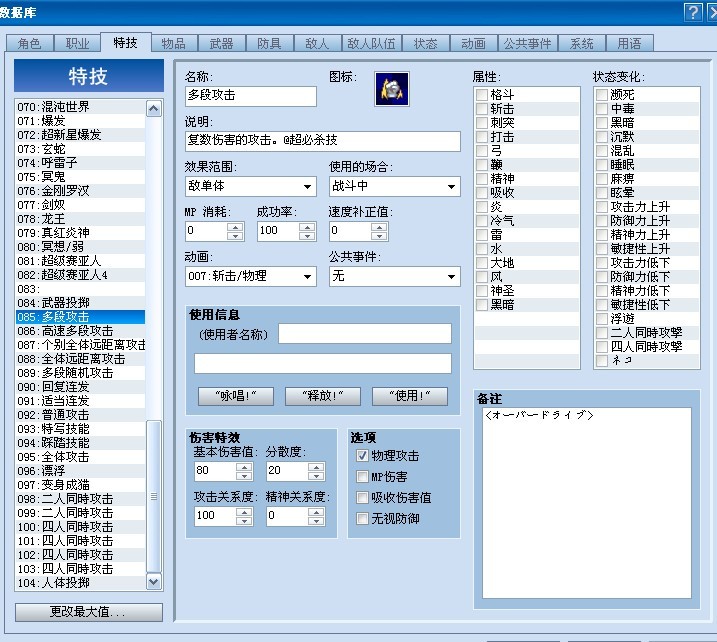Open the 公共事件 tab

pyautogui.click(x=527, y=43)
